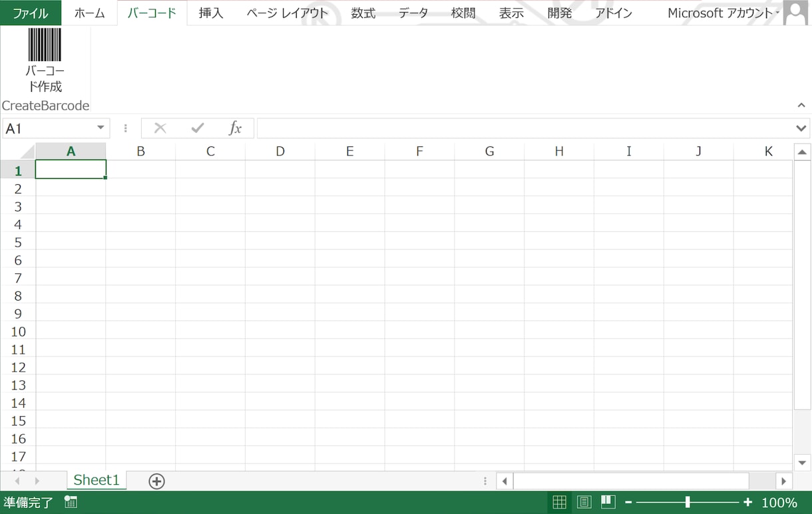The width and height of the screenshot is (812, 514).
Task: Click the 100% zoom level text
Action: pyautogui.click(x=779, y=503)
